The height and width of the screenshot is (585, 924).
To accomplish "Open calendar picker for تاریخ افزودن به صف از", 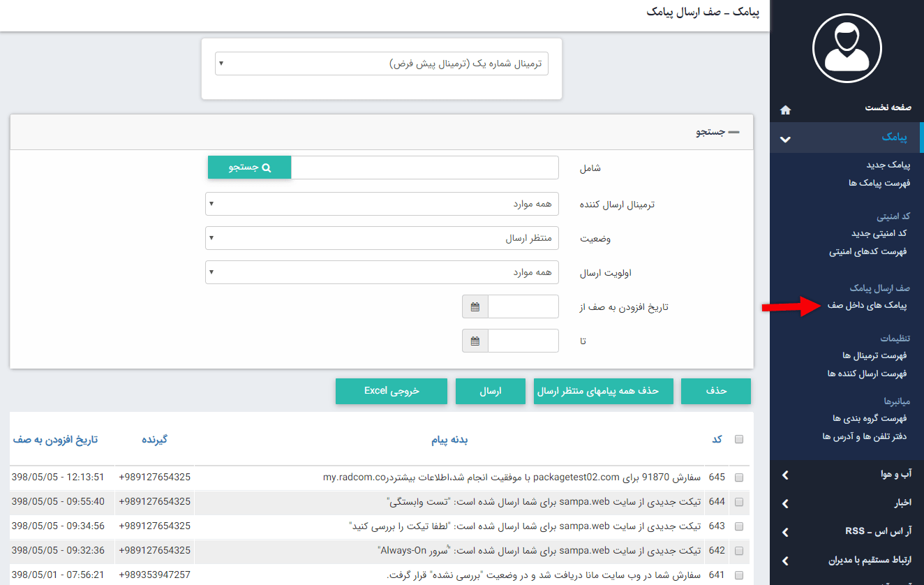I will coord(475,307).
